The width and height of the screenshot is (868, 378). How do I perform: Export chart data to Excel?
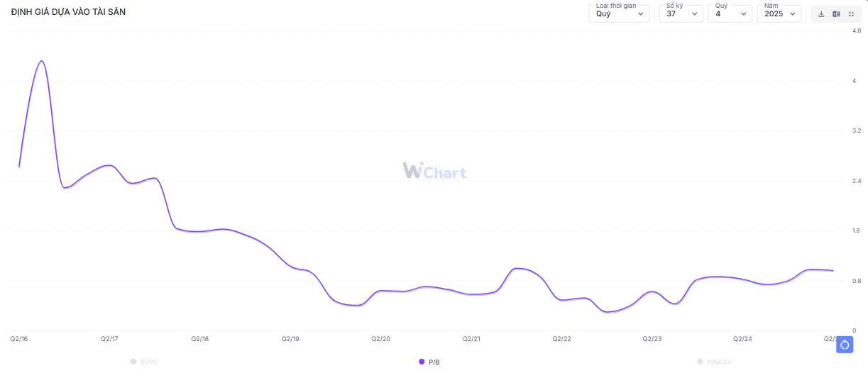coord(836,14)
